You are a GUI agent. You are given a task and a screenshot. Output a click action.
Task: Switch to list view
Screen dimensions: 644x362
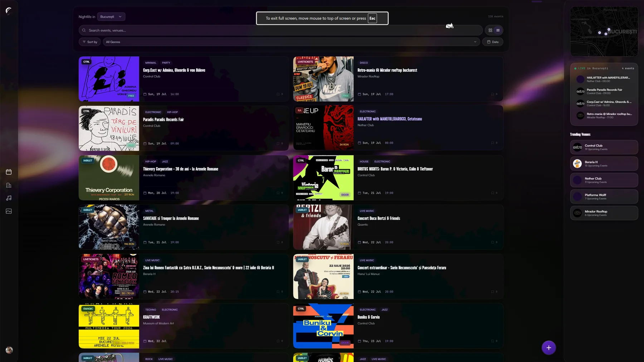(498, 30)
